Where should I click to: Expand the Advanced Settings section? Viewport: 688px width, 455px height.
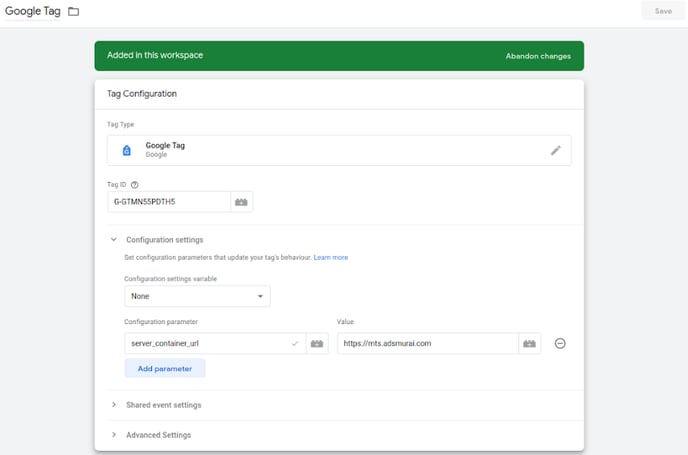click(114, 435)
